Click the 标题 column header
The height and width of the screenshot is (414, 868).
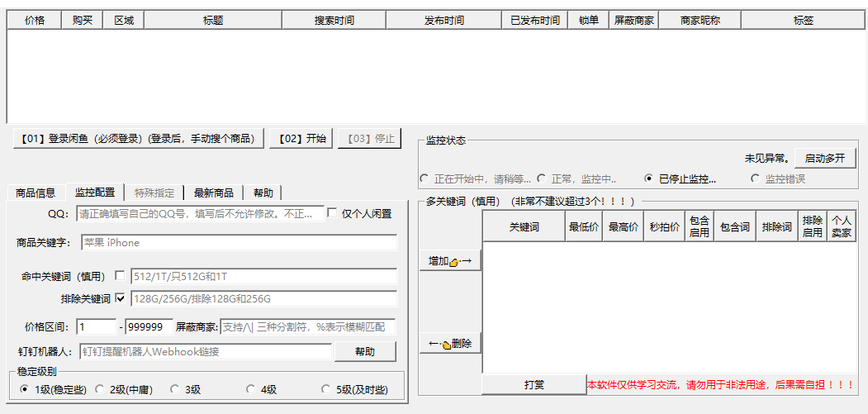(213, 21)
